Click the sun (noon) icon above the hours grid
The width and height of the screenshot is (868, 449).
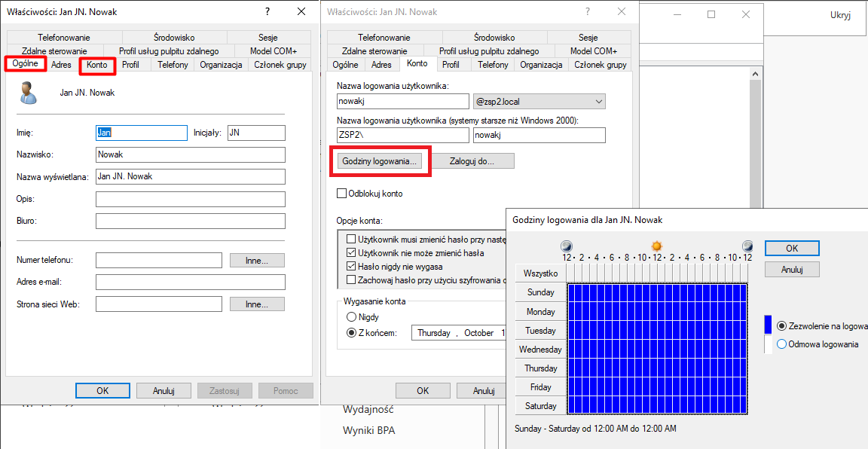tap(656, 246)
